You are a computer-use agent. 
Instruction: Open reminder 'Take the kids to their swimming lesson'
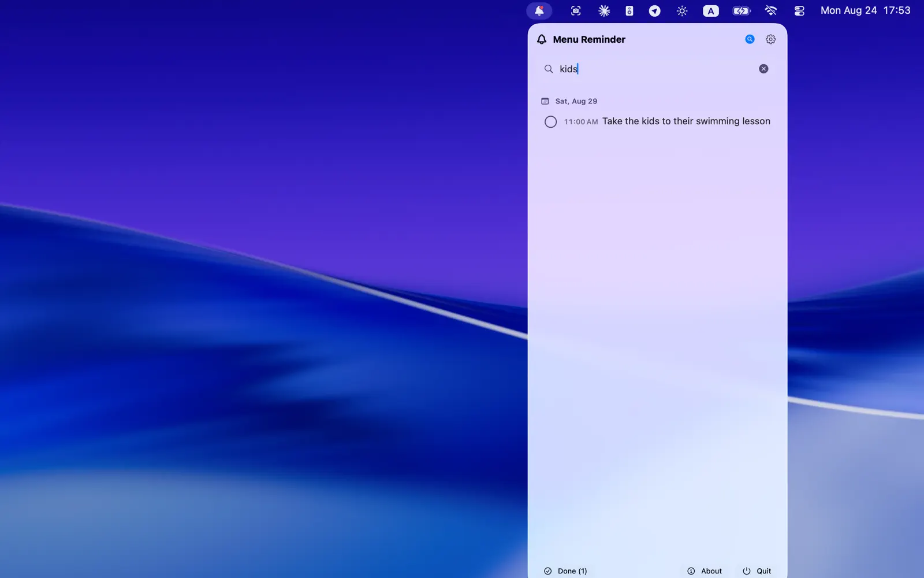click(686, 121)
